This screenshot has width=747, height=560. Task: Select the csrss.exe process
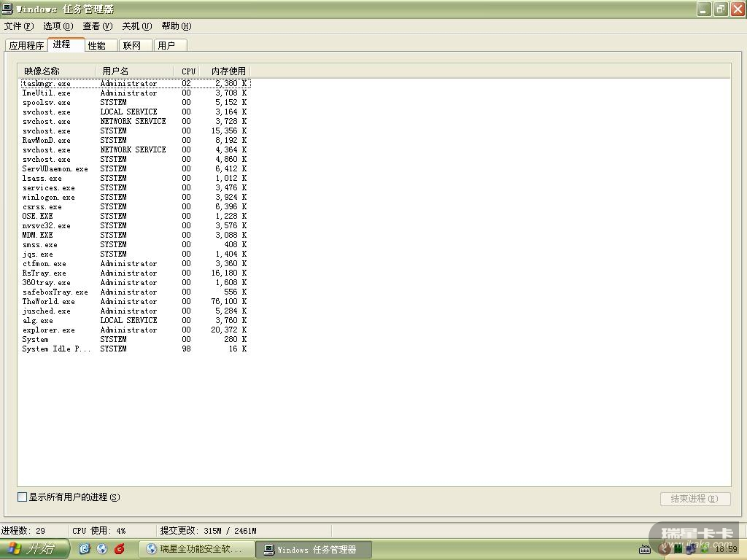pos(136,206)
